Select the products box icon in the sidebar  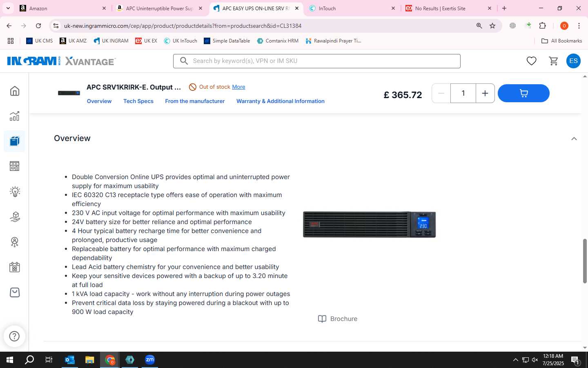(15, 141)
